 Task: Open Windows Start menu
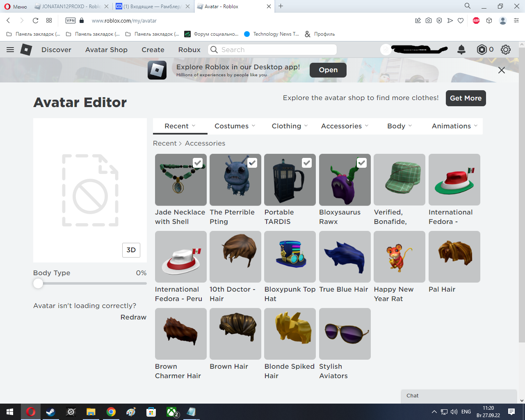(x=10, y=412)
